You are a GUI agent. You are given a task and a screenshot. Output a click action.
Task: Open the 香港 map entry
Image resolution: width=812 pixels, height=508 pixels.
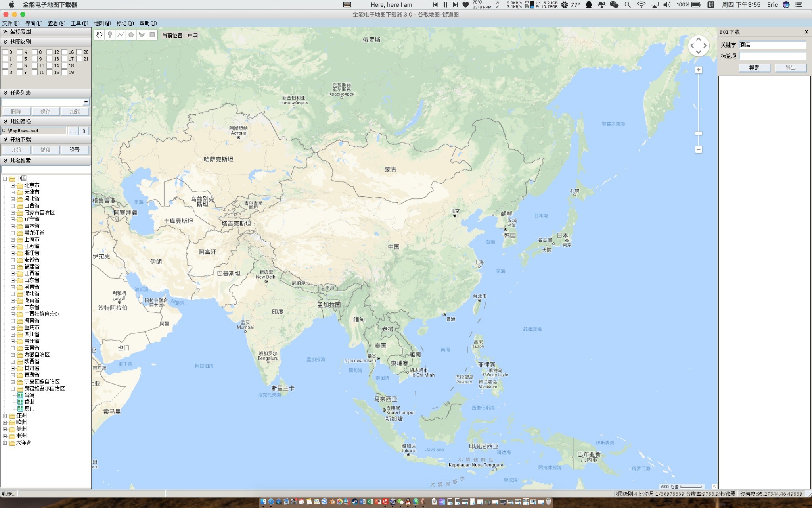click(x=26, y=402)
